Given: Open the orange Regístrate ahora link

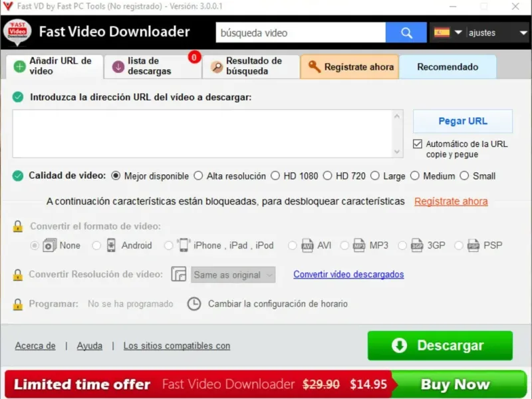Looking at the screenshot, I should click(x=451, y=201).
